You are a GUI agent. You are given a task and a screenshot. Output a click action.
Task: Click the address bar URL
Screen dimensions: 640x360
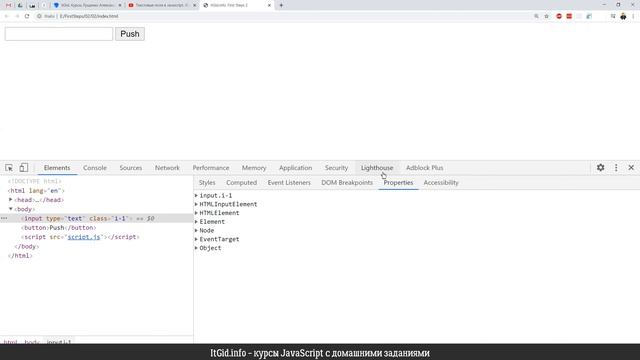point(89,16)
